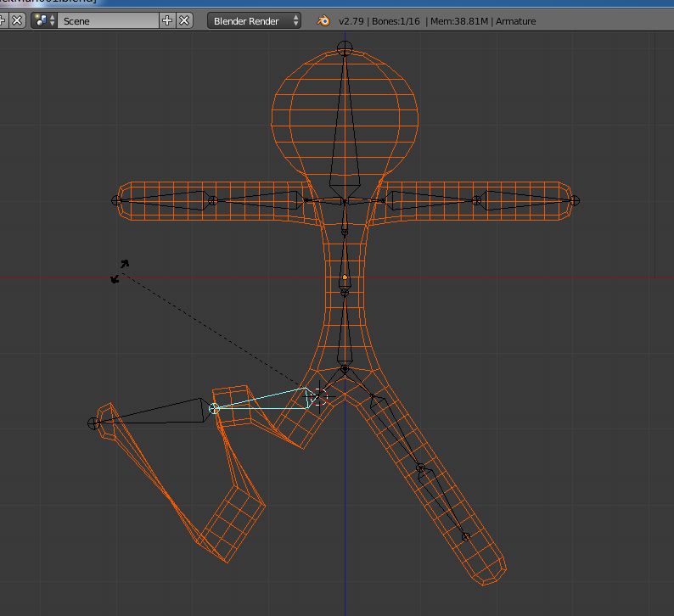Viewport: 674px width, 616px height.
Task: Click the Blender logo icon
Action: (x=323, y=20)
